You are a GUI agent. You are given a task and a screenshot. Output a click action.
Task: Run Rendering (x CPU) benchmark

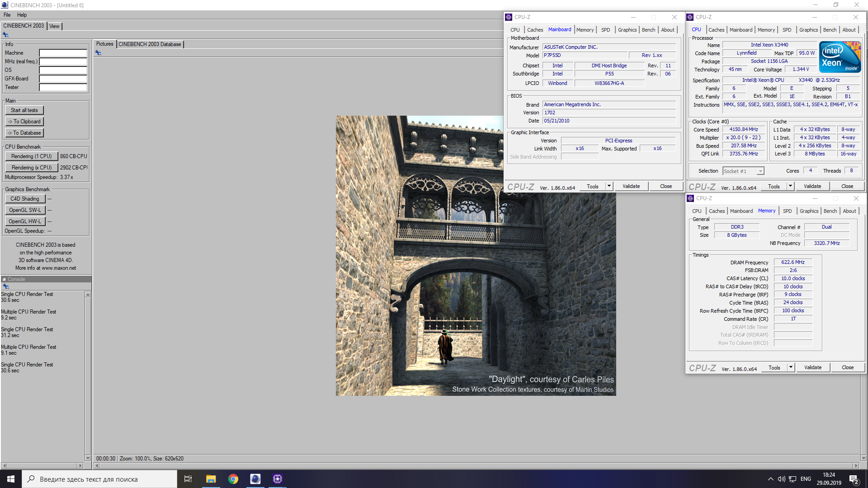(x=32, y=168)
